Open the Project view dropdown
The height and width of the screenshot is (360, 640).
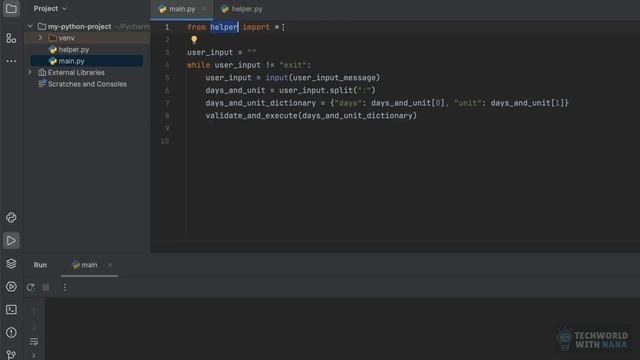50,9
